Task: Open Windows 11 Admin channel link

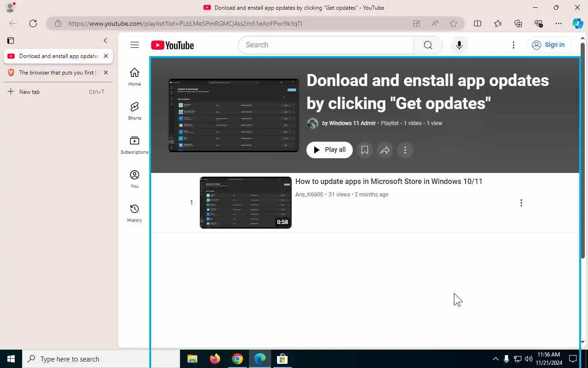Action: [352, 123]
